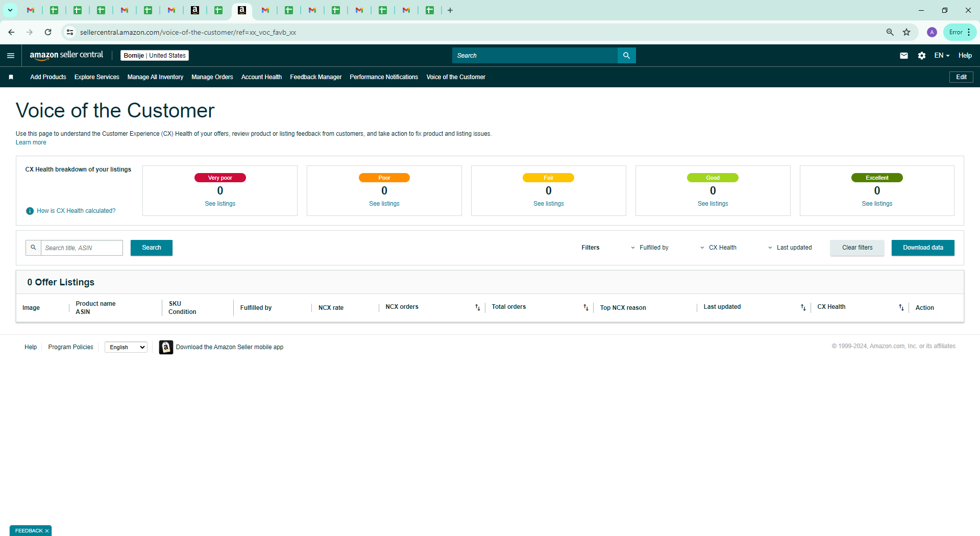Image resolution: width=980 pixels, height=536 pixels.
Task: Open Chrome's three-dot menu
Action: tap(969, 32)
